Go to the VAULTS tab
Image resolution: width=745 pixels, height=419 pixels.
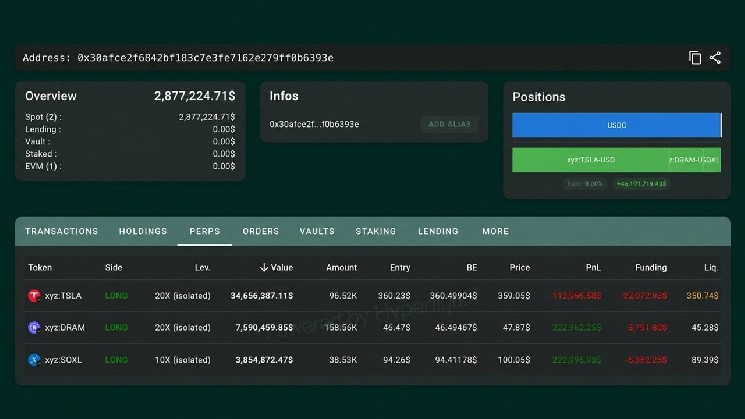317,231
